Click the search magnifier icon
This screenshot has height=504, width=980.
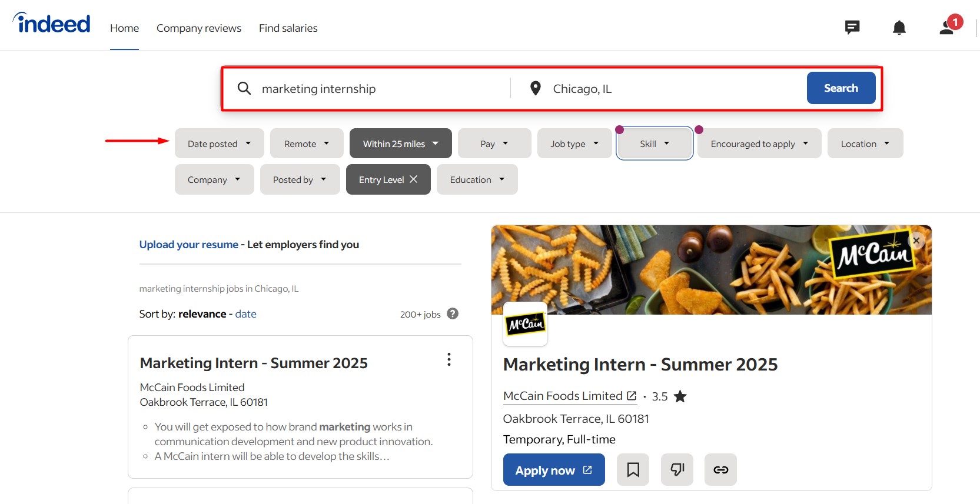point(244,88)
